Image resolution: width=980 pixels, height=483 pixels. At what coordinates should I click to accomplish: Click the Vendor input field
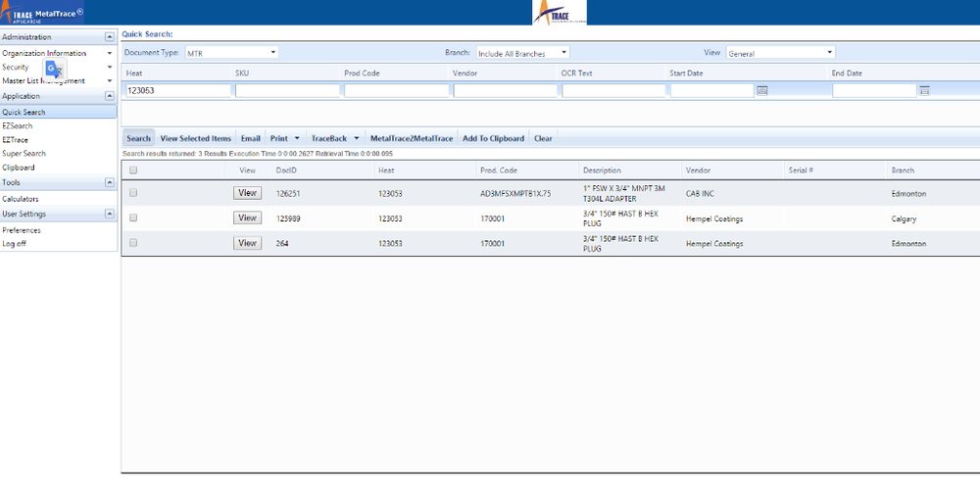pos(505,90)
